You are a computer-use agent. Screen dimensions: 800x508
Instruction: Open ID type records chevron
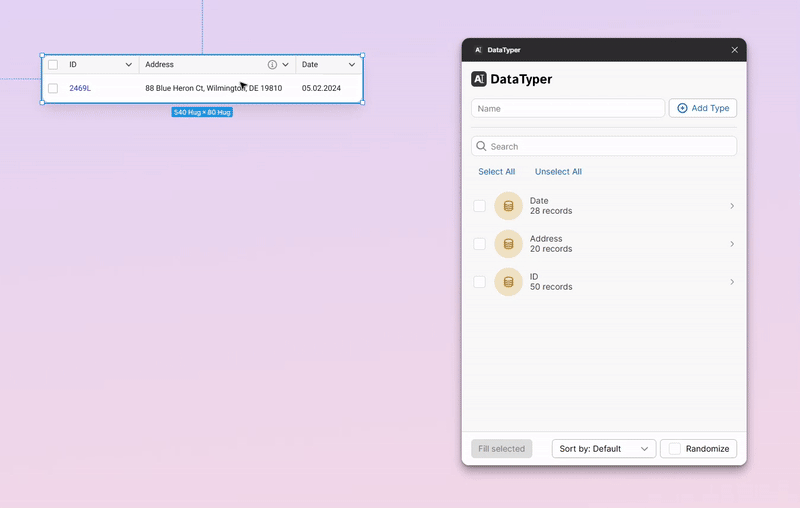pos(732,282)
